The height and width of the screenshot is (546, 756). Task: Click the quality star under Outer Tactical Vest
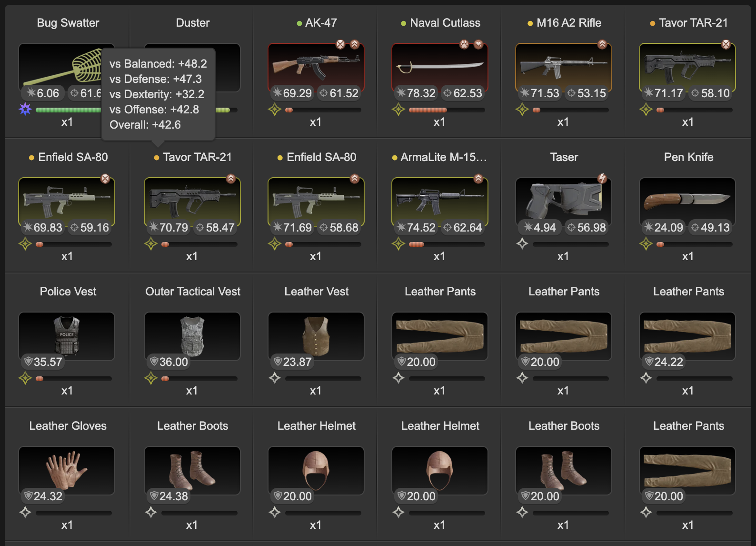point(151,378)
